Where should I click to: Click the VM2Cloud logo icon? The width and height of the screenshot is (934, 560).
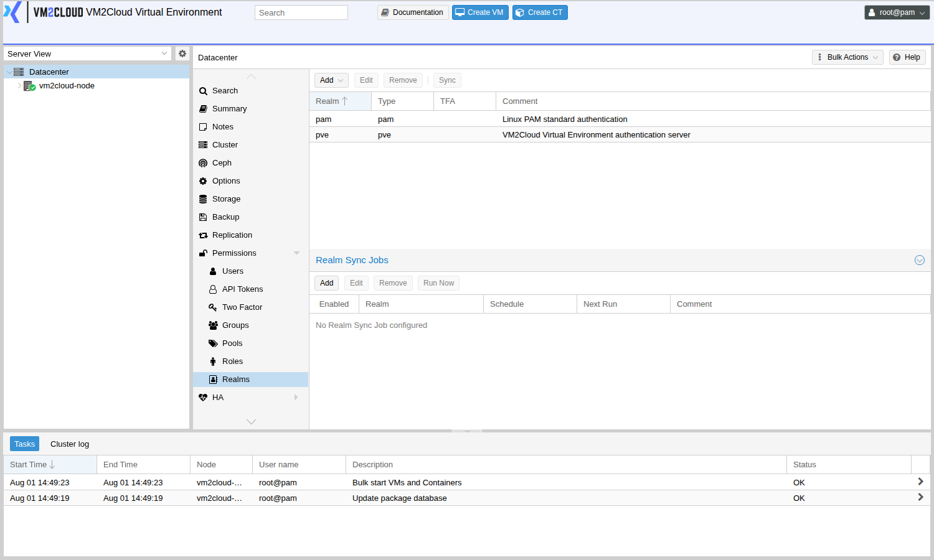12,12
